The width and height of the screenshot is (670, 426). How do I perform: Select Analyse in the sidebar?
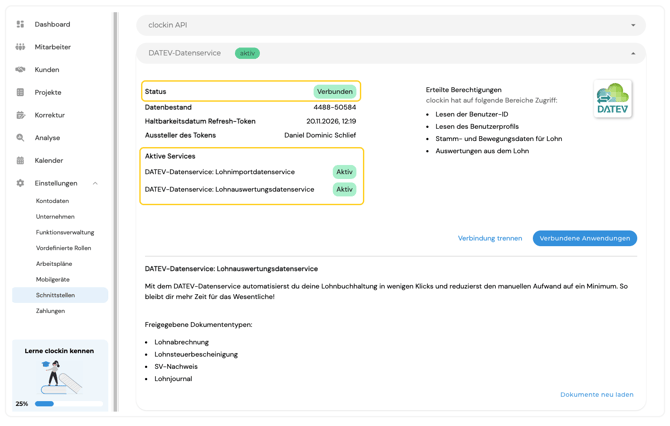tap(47, 138)
